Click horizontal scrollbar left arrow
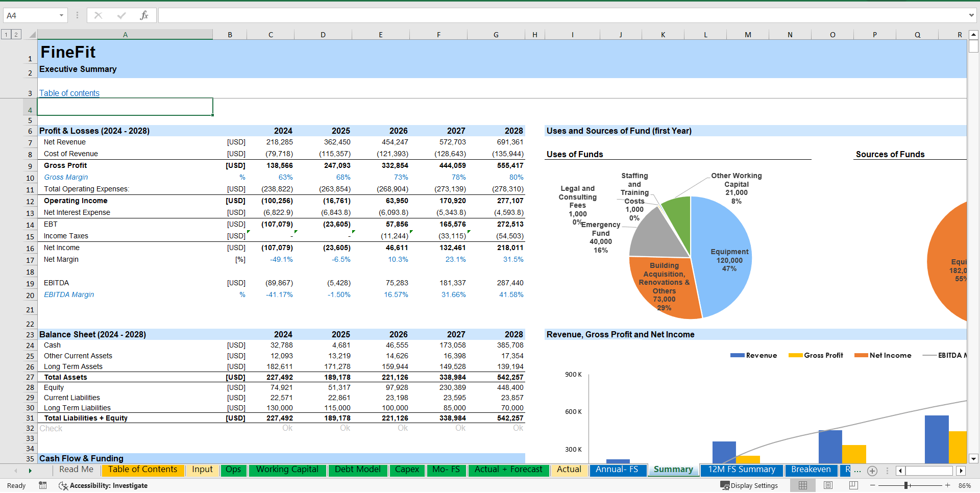980x493 pixels. [900, 471]
